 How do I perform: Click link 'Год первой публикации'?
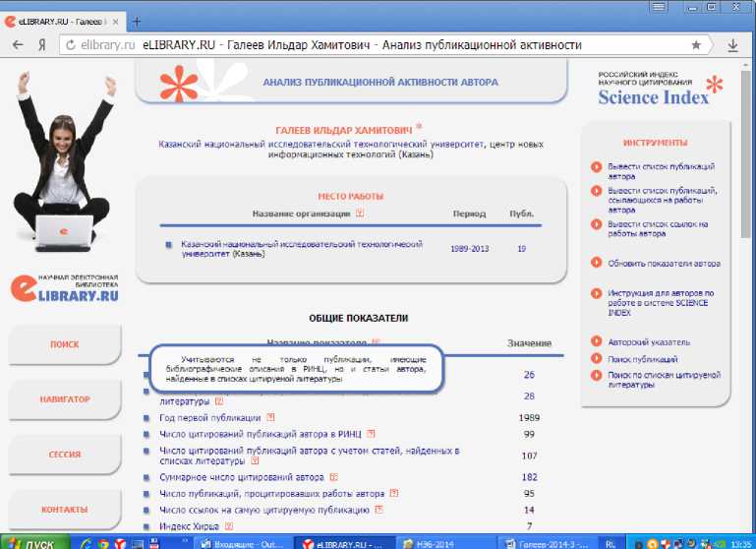(210, 418)
